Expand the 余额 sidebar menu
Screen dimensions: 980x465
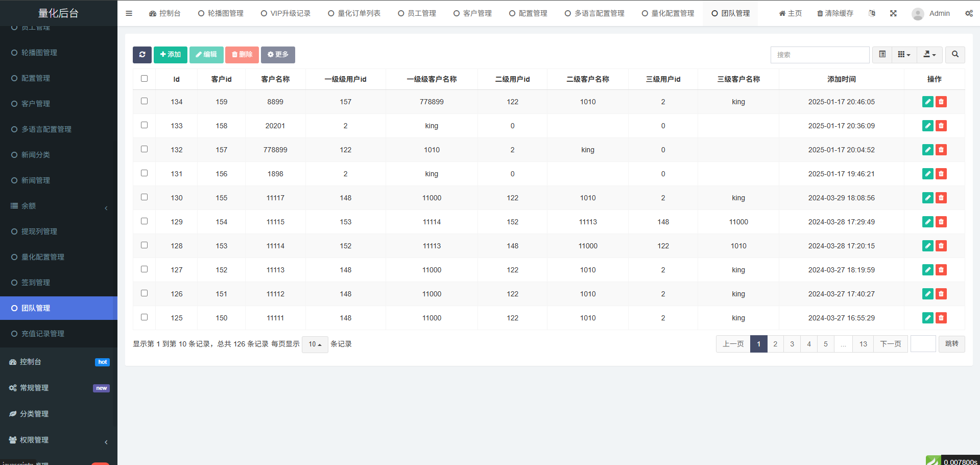tap(59, 206)
